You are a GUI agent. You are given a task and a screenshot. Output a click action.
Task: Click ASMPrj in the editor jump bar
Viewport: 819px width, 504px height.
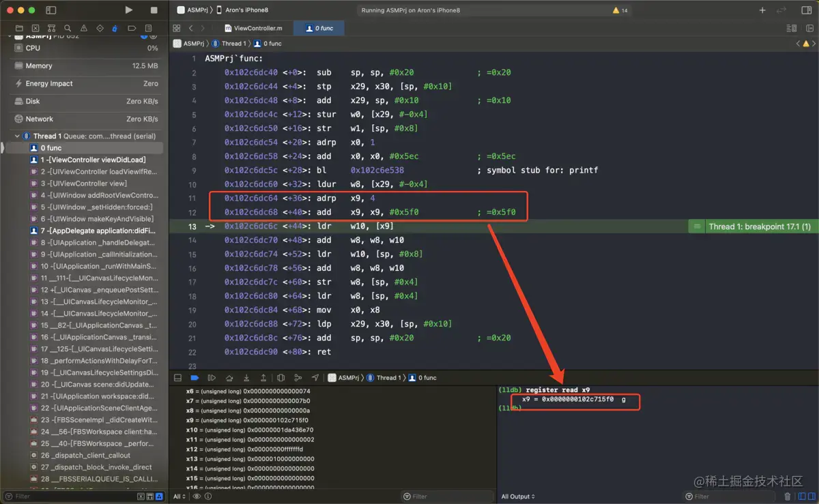[x=188, y=43]
